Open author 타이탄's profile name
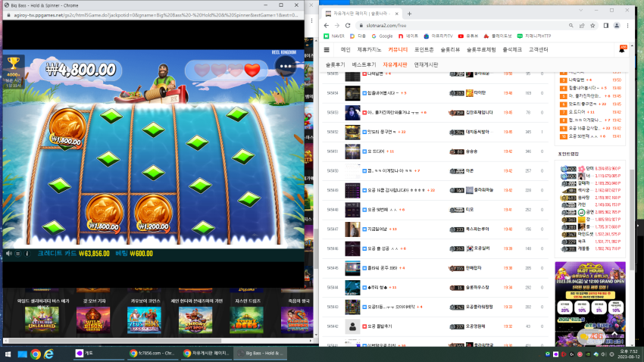This screenshot has width=644, height=362. (480, 93)
